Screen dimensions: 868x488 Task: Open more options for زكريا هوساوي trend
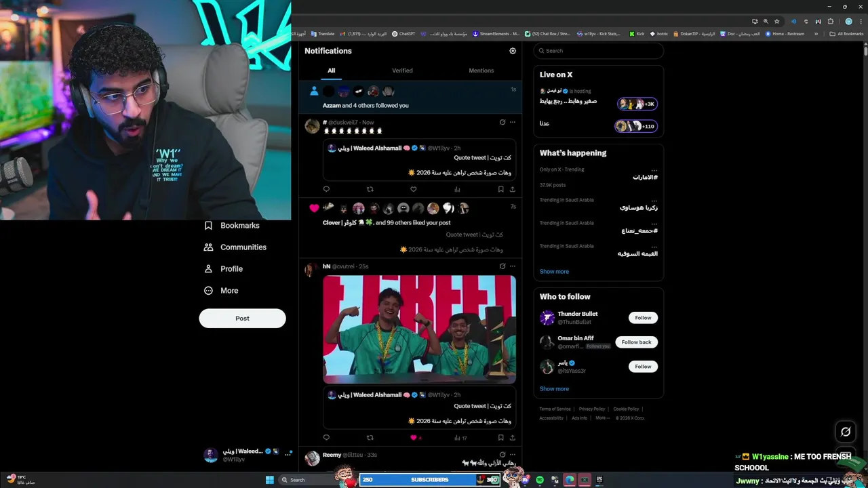pyautogui.click(x=654, y=201)
